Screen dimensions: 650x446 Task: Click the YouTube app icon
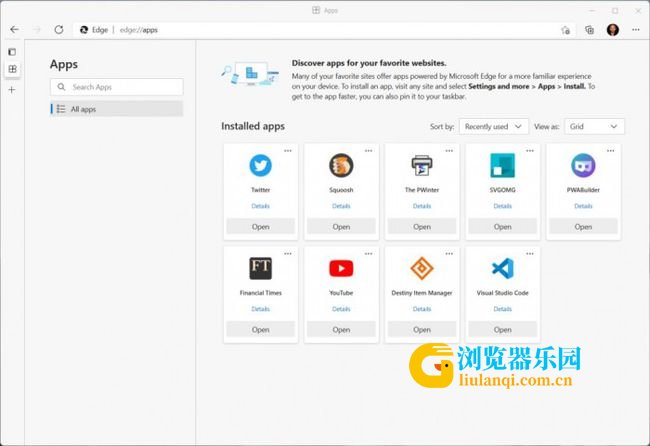(341, 268)
